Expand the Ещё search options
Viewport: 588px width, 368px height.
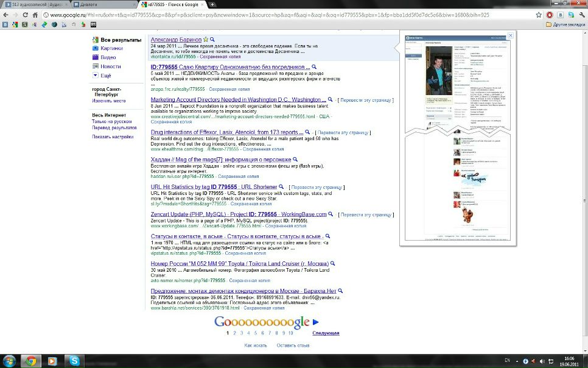[105, 76]
